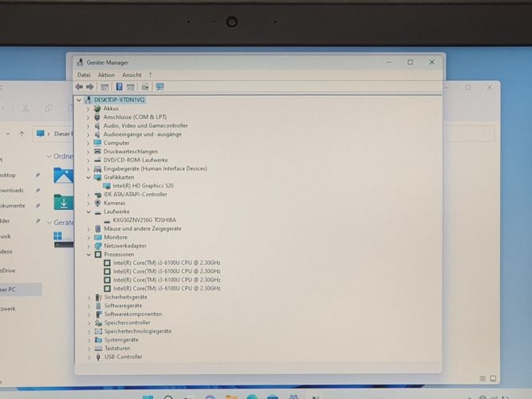Open Downloads in Explorer sidebar
Image resolution: width=532 pixels, height=399 pixels.
(x=11, y=190)
